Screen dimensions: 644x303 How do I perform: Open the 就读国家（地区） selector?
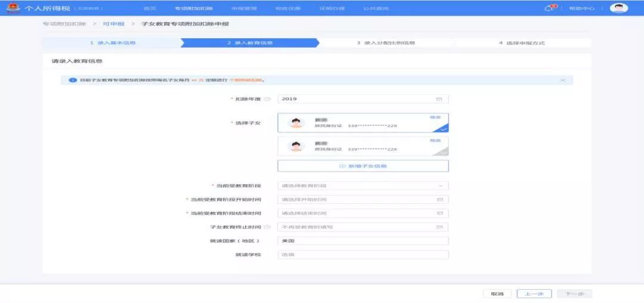click(x=363, y=241)
